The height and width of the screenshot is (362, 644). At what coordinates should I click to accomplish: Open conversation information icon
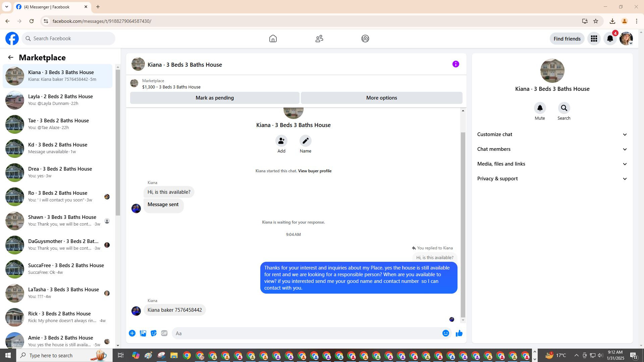pos(455,64)
